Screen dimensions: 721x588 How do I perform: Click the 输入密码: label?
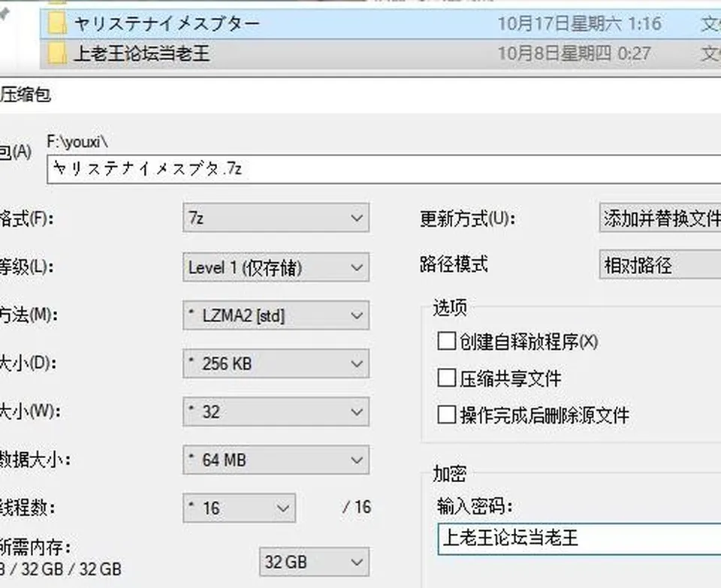pos(475,506)
